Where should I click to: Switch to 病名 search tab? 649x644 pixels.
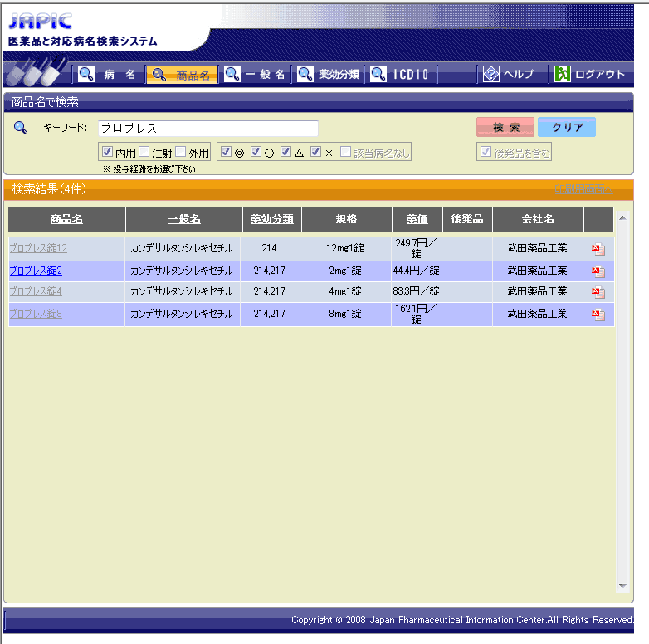pos(110,74)
